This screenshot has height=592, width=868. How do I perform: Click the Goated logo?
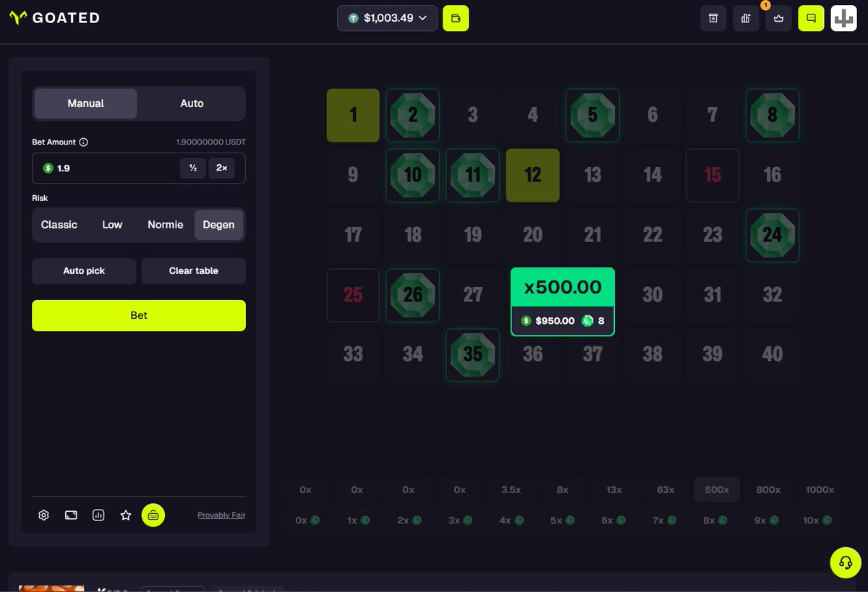tap(54, 18)
